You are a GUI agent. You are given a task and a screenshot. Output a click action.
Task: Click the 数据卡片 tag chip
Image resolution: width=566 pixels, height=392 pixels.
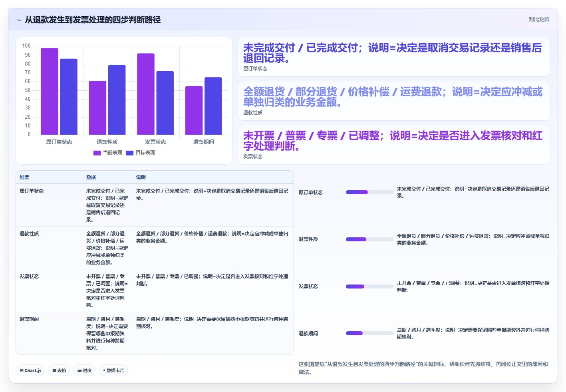click(x=113, y=370)
